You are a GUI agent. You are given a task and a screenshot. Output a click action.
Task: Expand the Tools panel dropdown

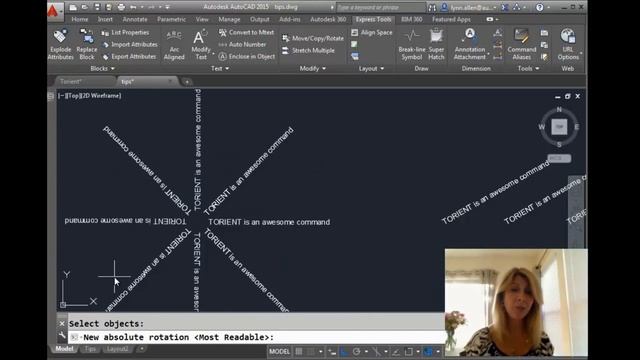coord(529,69)
